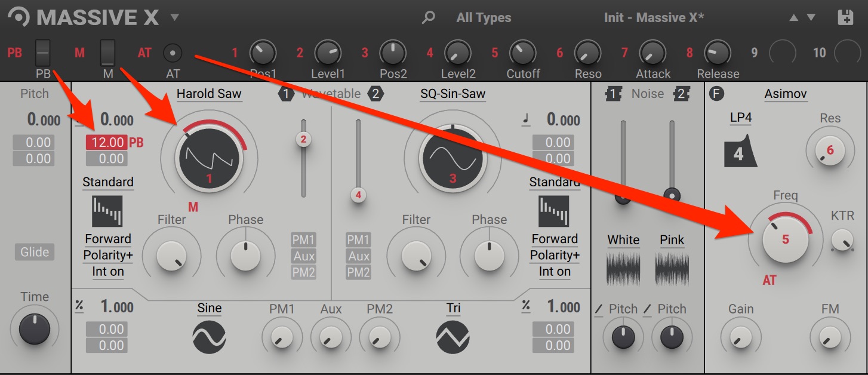
Task: Select macro 8 Release knob
Action: tap(718, 53)
